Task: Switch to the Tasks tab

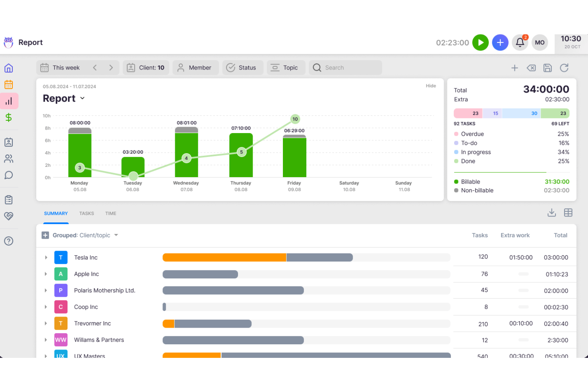Action: 87,213
